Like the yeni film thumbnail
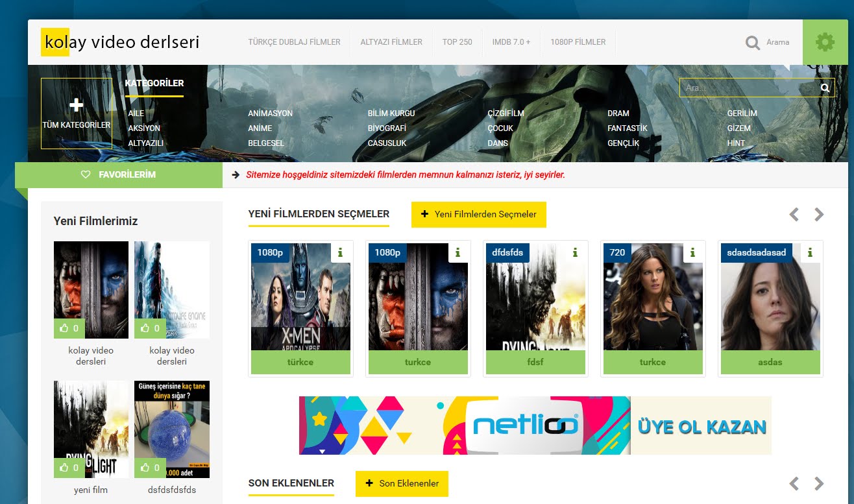 coord(69,468)
